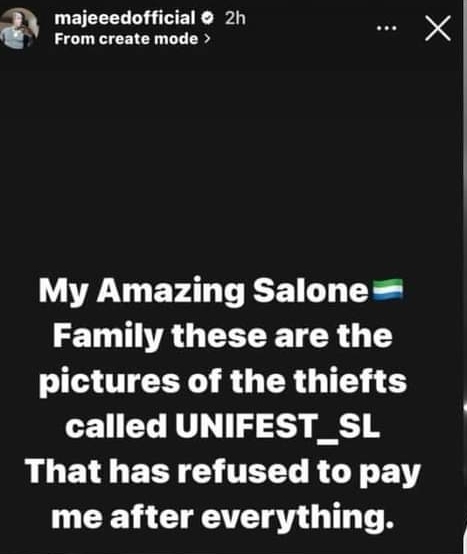Tap the verified badge beside majeeedofficial
This screenshot has width=467, height=554.
pyautogui.click(x=207, y=18)
